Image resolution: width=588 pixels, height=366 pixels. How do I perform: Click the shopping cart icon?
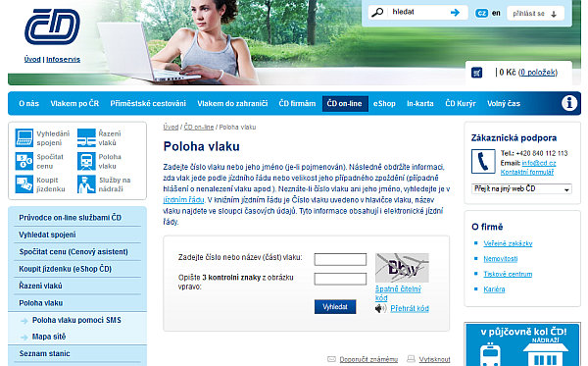476,73
